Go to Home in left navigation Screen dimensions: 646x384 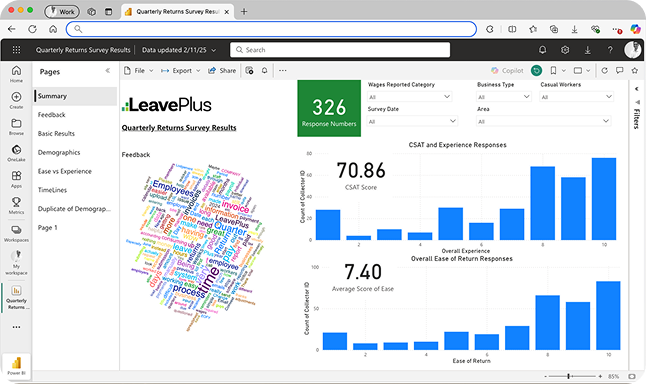coord(16,74)
